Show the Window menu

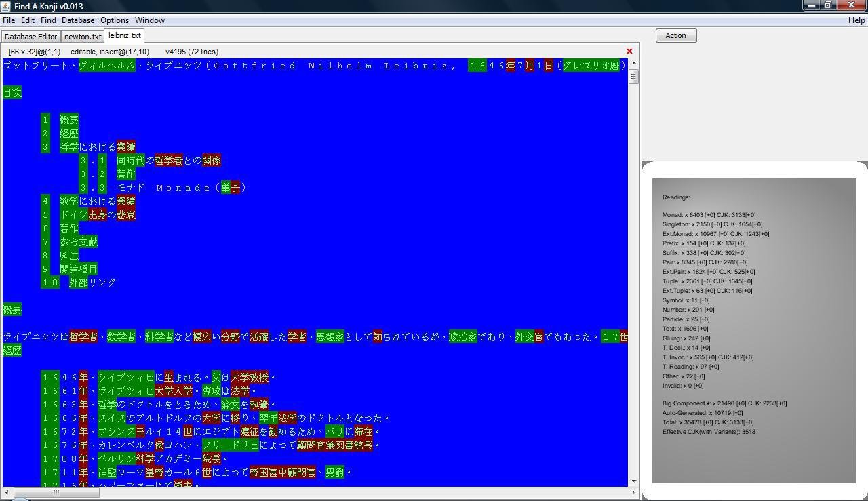pos(150,20)
